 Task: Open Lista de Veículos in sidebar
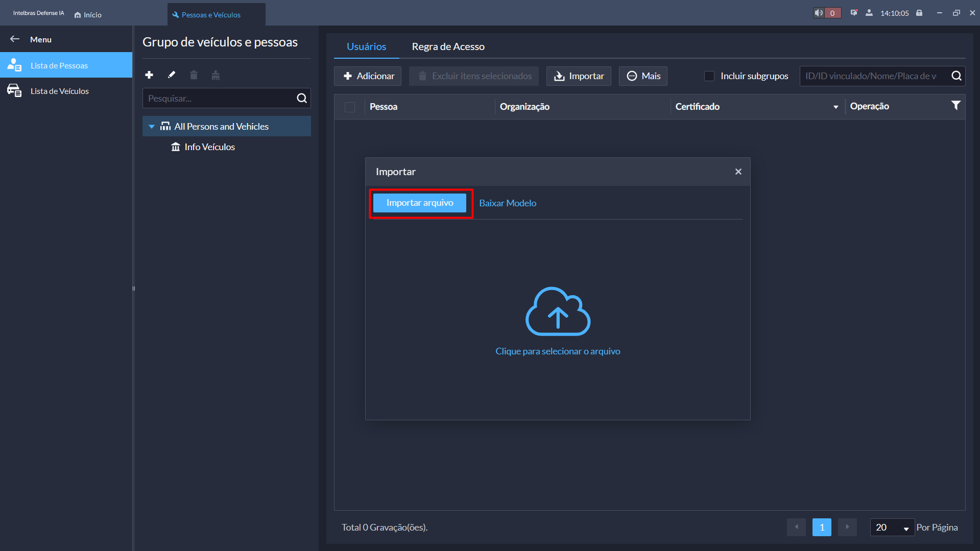click(x=60, y=91)
